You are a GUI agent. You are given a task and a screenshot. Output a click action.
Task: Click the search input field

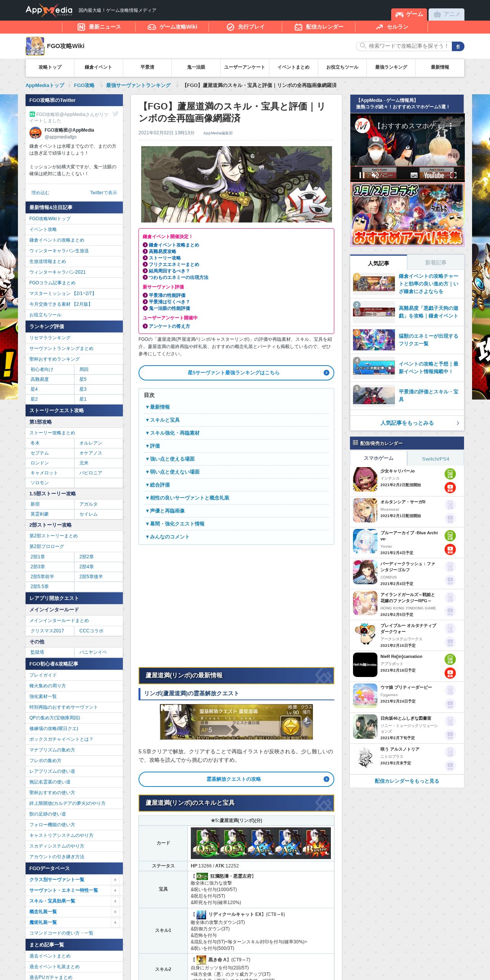[405, 46]
